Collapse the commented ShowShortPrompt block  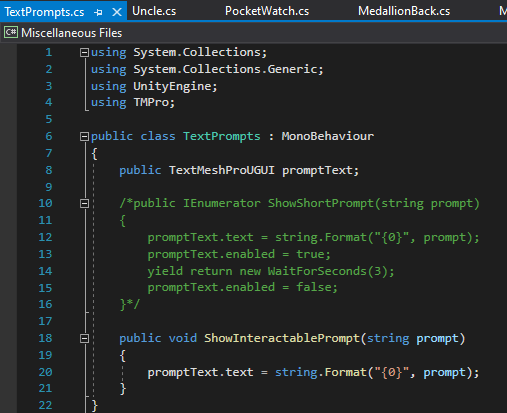point(84,203)
